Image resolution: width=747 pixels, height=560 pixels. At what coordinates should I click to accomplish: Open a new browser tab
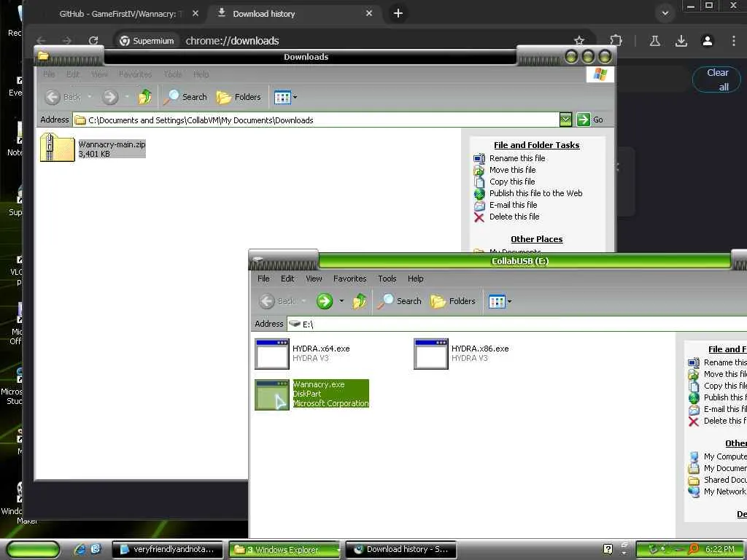click(398, 13)
